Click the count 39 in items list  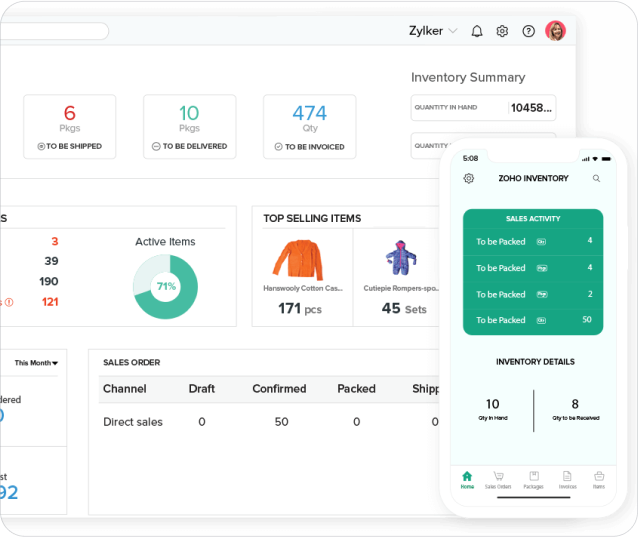pos(52,261)
